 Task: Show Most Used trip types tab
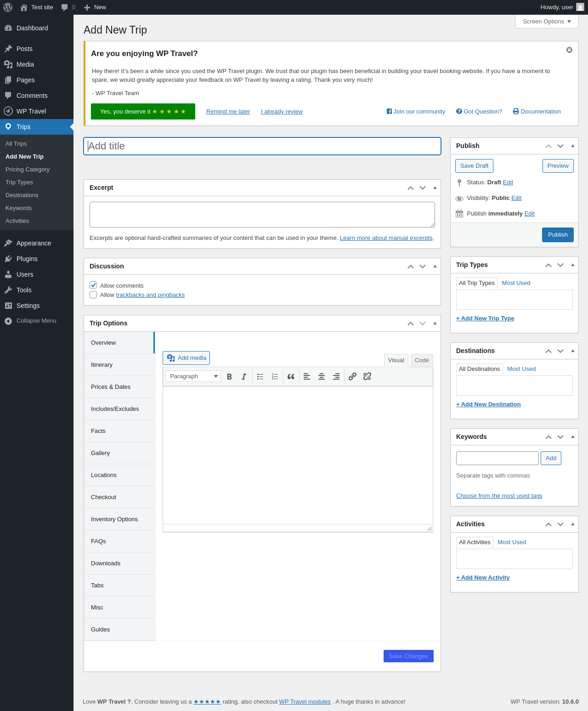pos(516,283)
